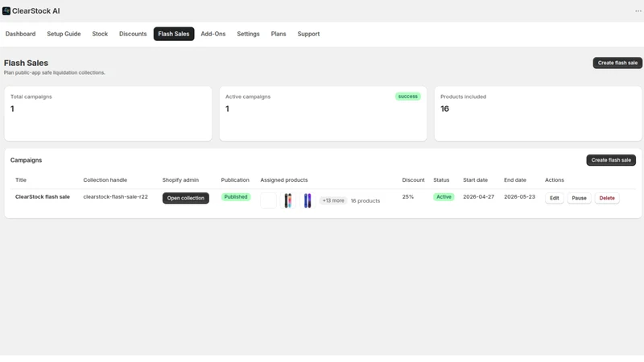Open the Support tab
The width and height of the screenshot is (644, 362).
(308, 34)
